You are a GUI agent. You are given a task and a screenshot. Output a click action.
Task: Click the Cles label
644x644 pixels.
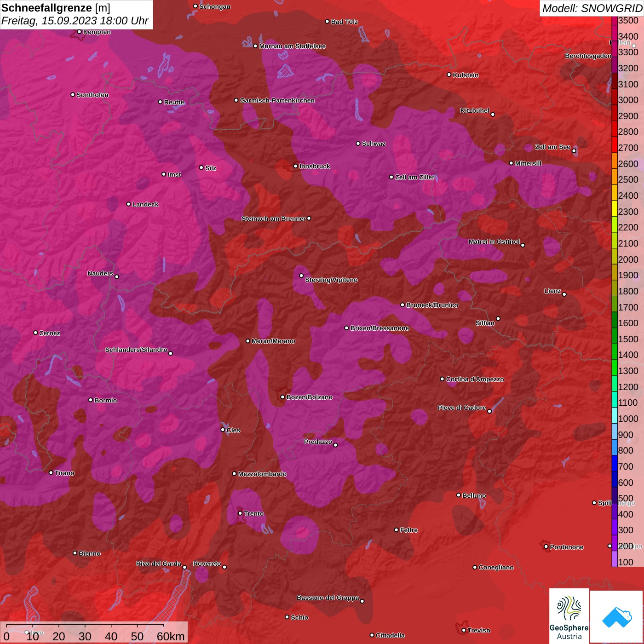(x=233, y=430)
